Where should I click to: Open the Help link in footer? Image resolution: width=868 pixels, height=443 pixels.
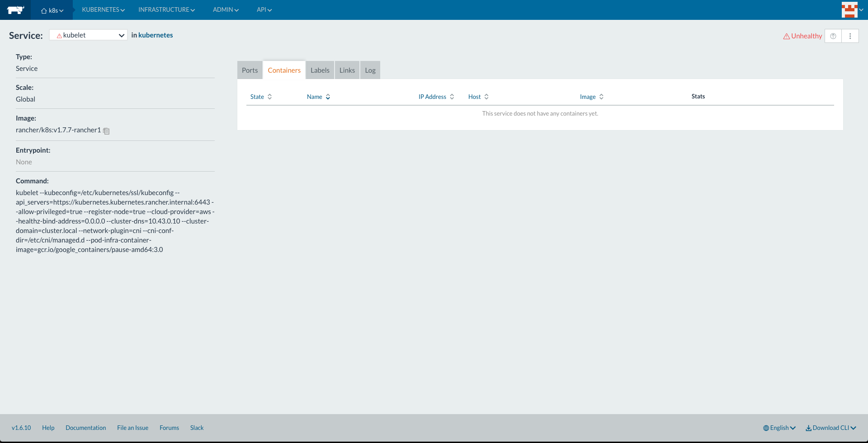click(x=48, y=428)
